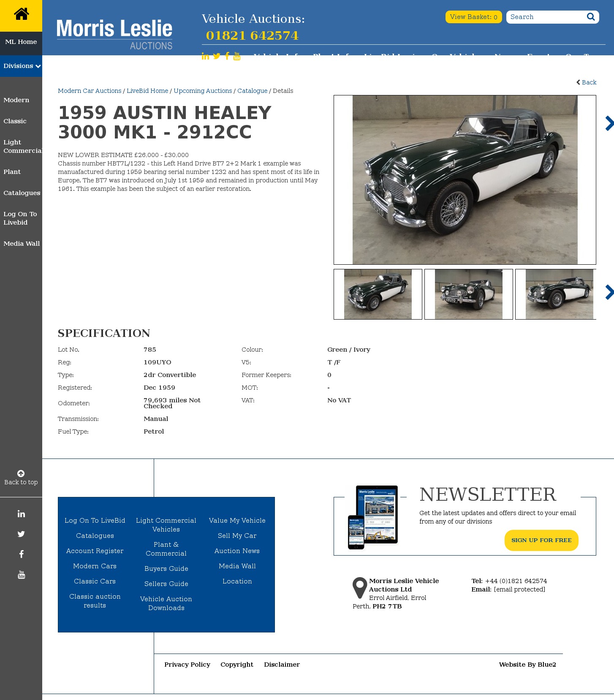Viewport: 614px width, 700px height.
Task: Open Vehicle Auction Downloads link
Action: 166,603
